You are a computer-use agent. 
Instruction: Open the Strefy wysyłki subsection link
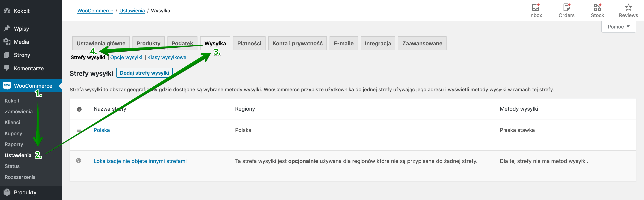click(x=88, y=57)
